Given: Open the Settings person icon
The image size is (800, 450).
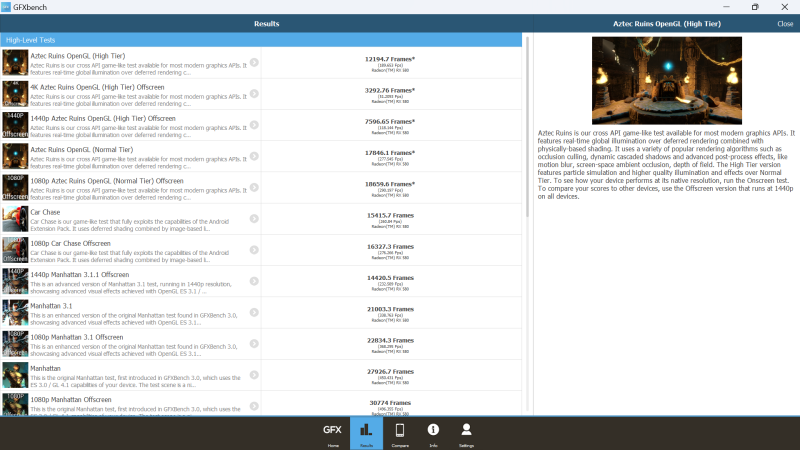Looking at the screenshot, I should [466, 433].
